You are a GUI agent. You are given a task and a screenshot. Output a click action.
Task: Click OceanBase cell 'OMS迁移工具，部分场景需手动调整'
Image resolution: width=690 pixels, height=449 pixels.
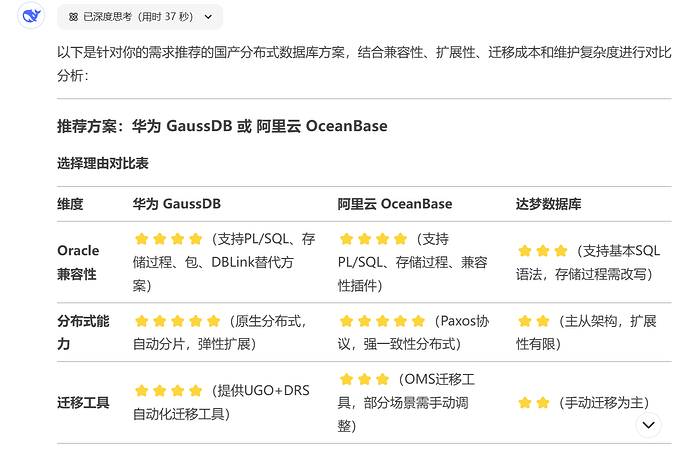pyautogui.click(x=406, y=402)
